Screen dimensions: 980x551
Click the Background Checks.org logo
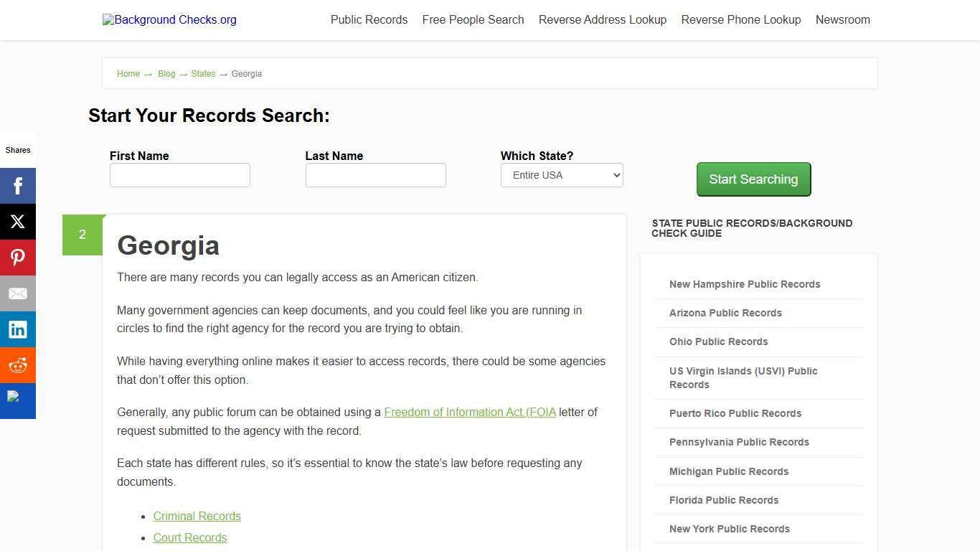(169, 20)
